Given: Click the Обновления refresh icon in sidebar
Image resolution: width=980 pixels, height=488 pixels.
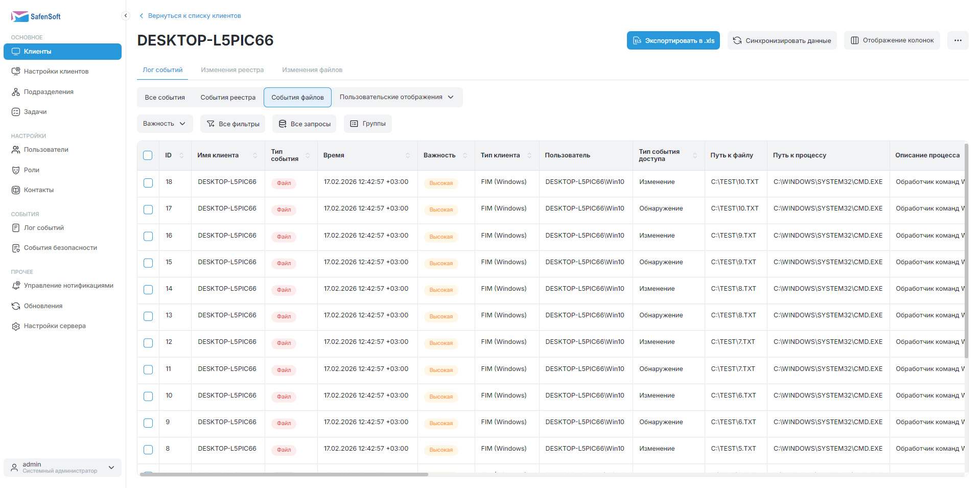Looking at the screenshot, I should [x=16, y=306].
